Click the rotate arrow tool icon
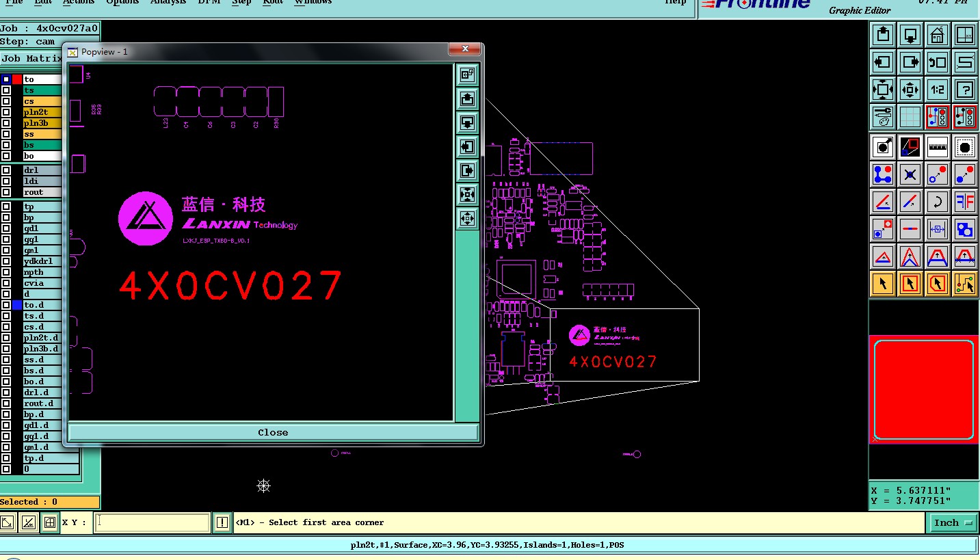980x560 pixels. click(938, 202)
